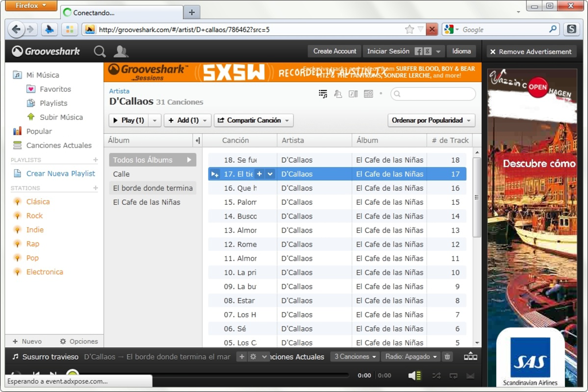Open the Popular chart icon

tap(17, 131)
